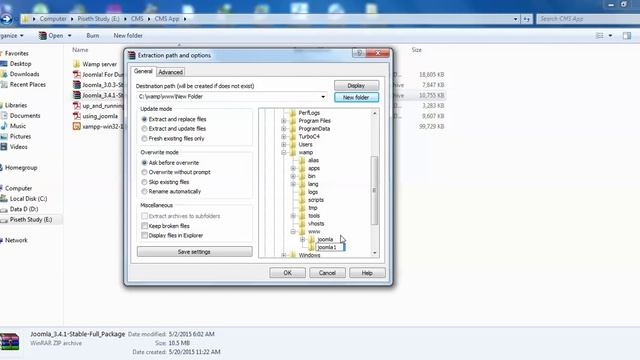Click the Save settings button
This screenshot has width=640, height=360.
pyautogui.click(x=195, y=252)
